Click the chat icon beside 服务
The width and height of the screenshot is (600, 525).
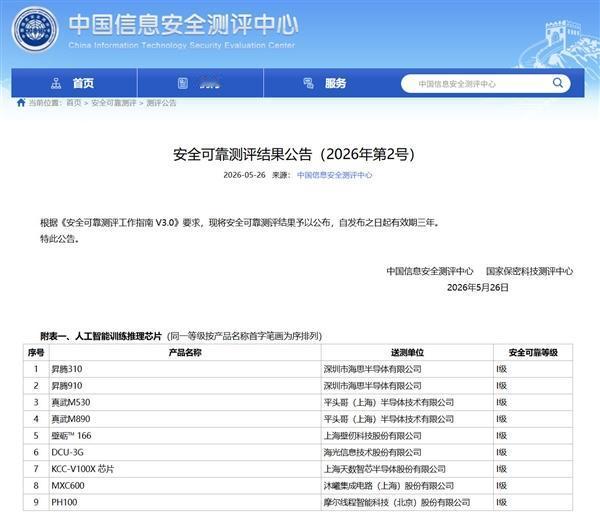pyautogui.click(x=308, y=83)
